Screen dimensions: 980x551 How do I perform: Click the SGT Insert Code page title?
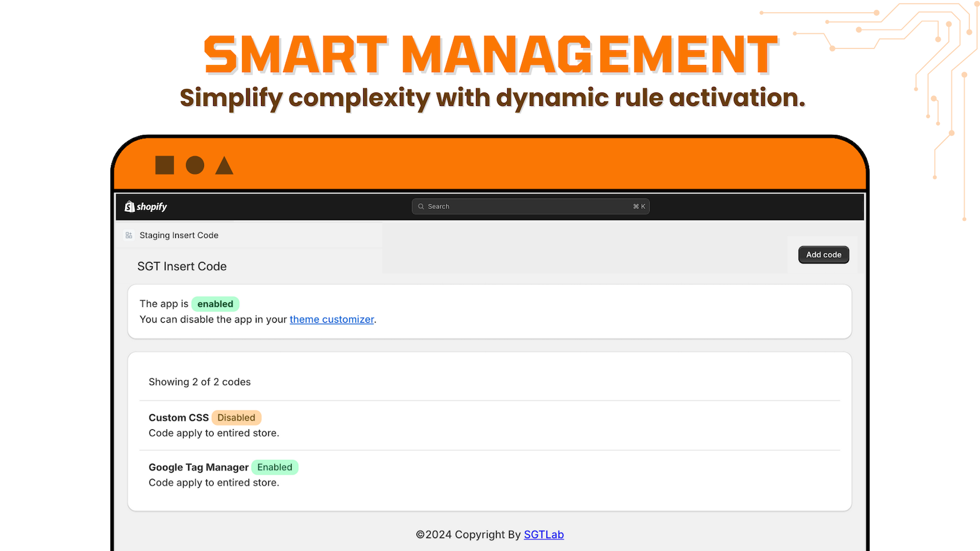182,266
